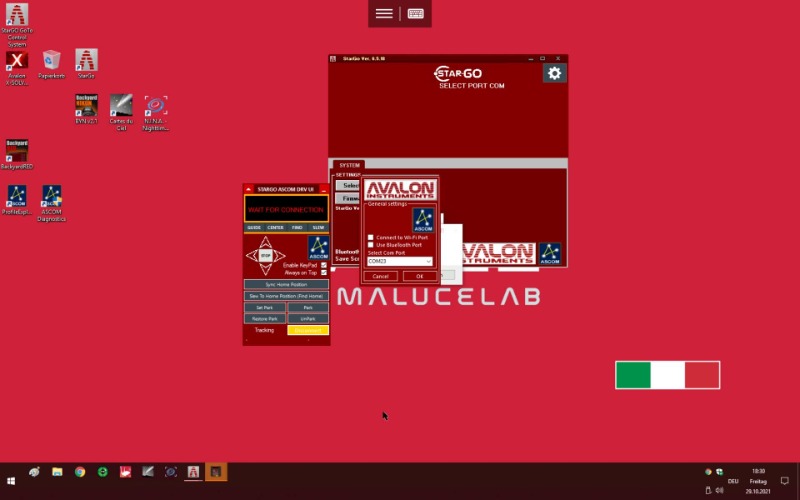Image resolution: width=800 pixels, height=500 pixels.
Task: Open the notification center icon
Action: click(x=785, y=481)
